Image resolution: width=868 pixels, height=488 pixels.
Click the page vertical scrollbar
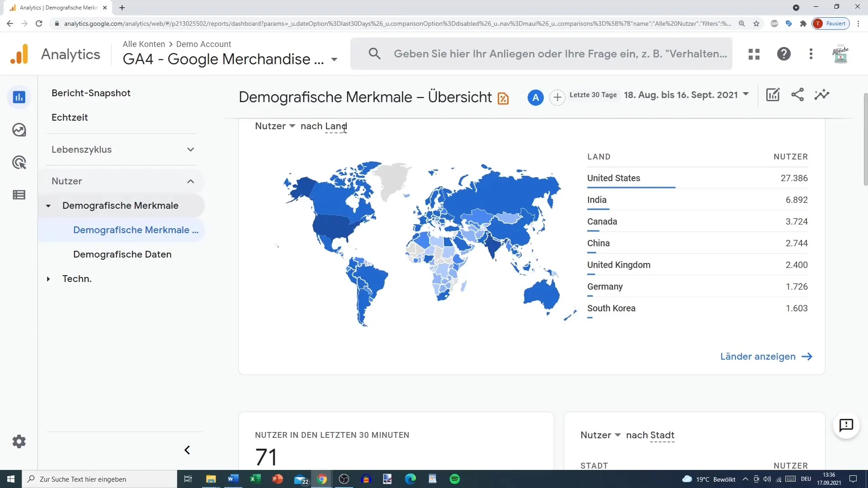[865, 139]
